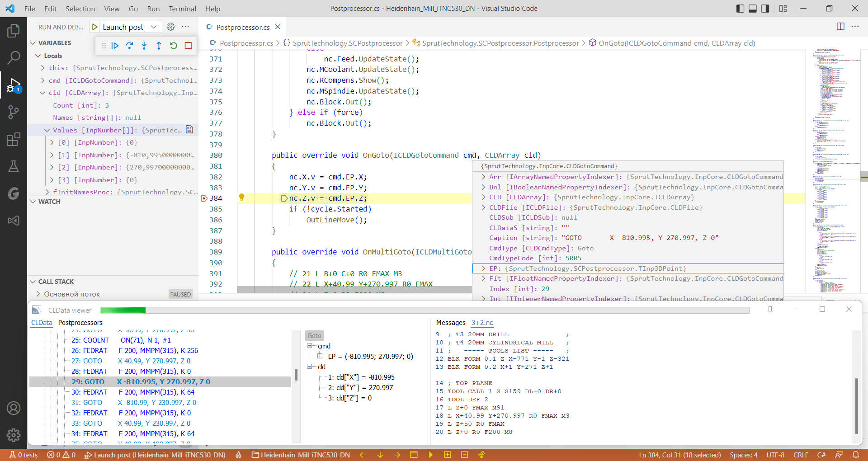Screen dimensions: 868x461
Task: Open the Extensions sidebar icon
Action: (14, 139)
